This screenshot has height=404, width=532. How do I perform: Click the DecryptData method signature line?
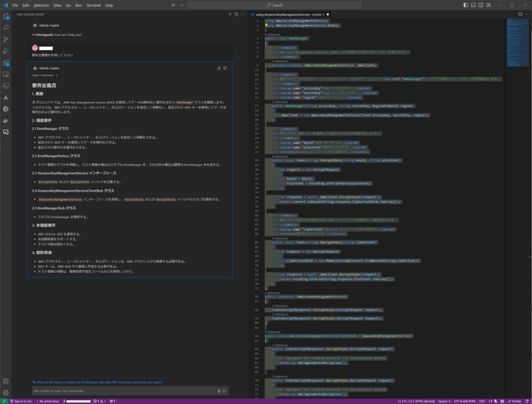click(324, 242)
